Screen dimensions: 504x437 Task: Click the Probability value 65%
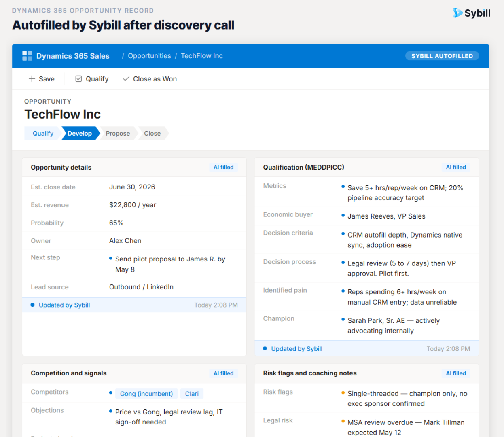(116, 223)
